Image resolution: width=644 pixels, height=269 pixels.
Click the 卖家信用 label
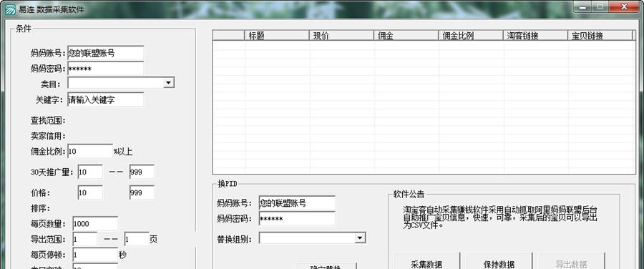click(49, 136)
